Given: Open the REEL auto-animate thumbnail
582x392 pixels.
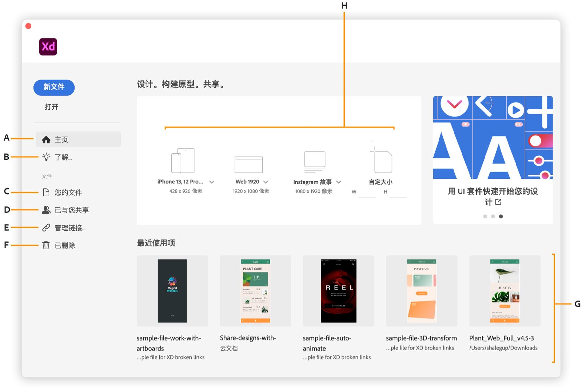Looking at the screenshot, I should pos(339,291).
